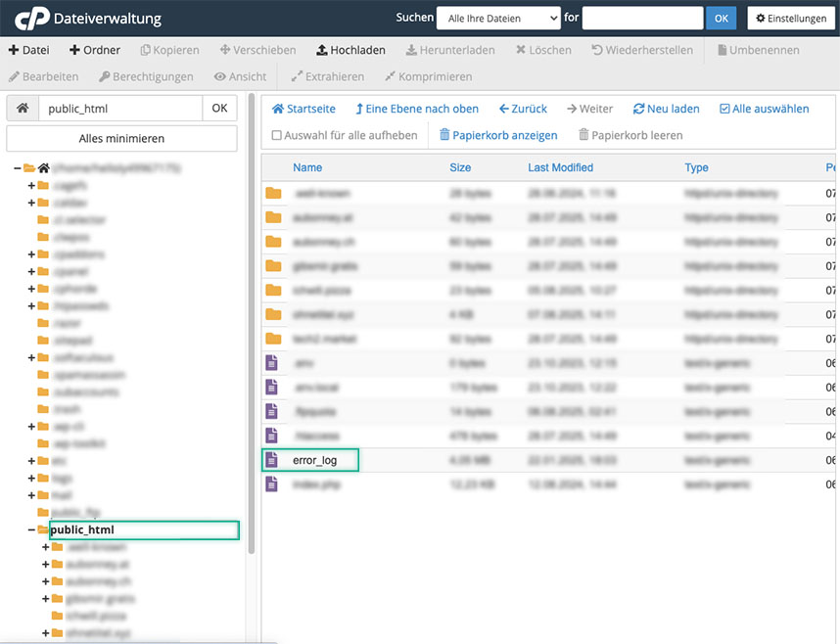Collapse the public_html tree folder
840x644 pixels.
pos(31,530)
